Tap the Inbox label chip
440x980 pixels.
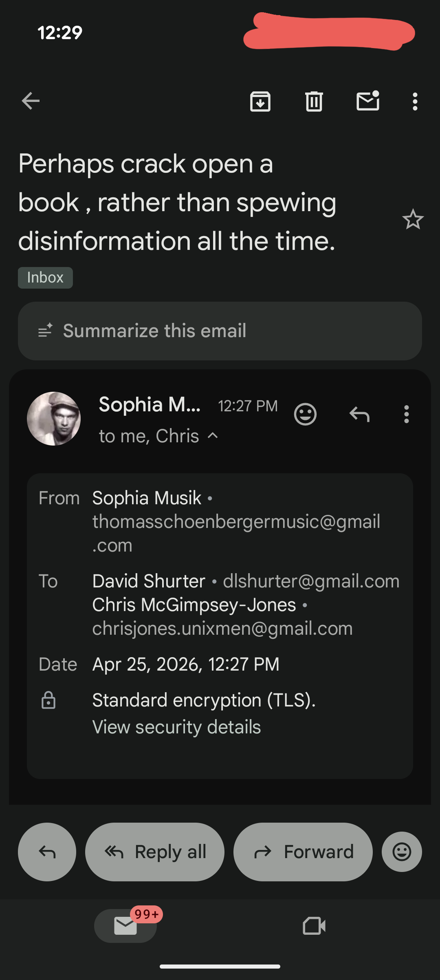tap(45, 278)
